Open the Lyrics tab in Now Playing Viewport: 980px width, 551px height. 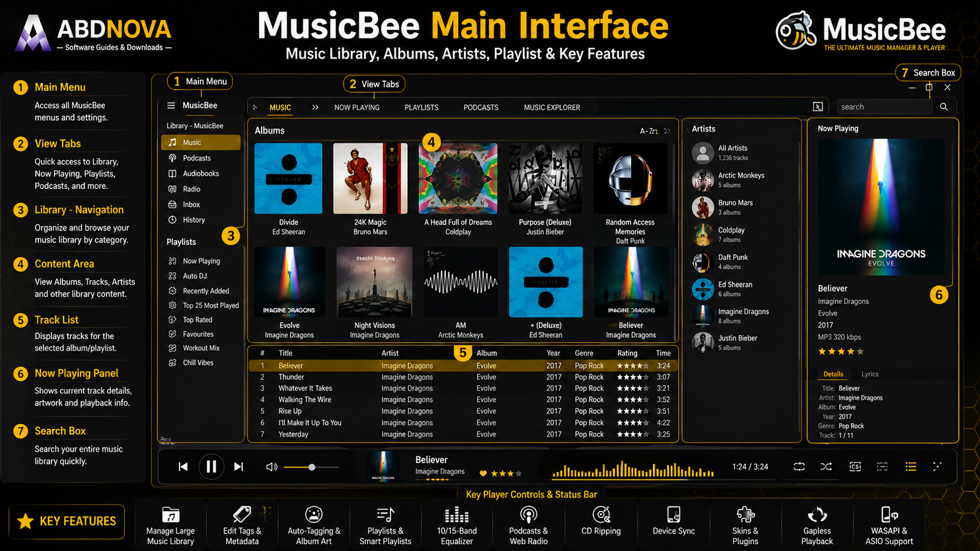pos(870,374)
